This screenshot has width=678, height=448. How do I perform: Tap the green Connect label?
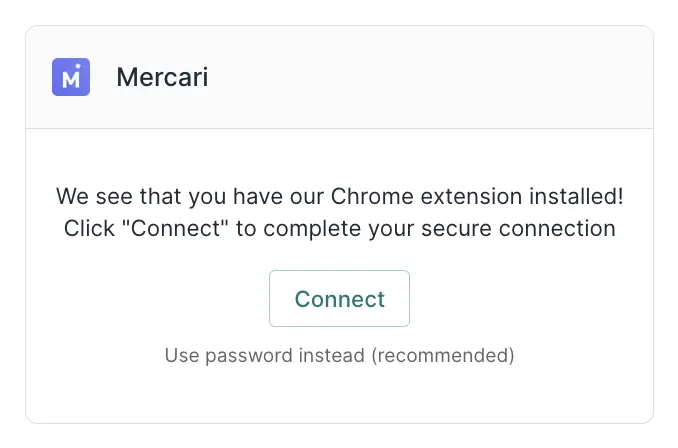pos(339,299)
